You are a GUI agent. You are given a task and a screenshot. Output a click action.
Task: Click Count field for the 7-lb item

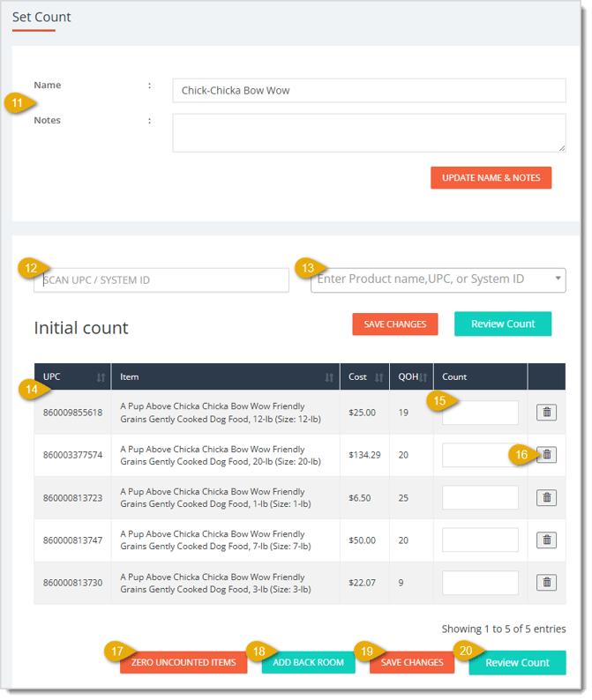(x=480, y=540)
